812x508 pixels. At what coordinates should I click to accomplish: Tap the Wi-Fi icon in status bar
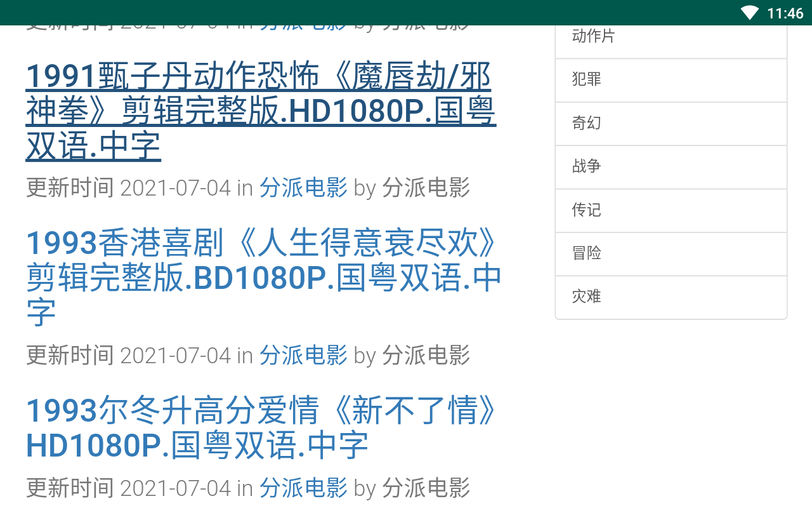point(750,13)
